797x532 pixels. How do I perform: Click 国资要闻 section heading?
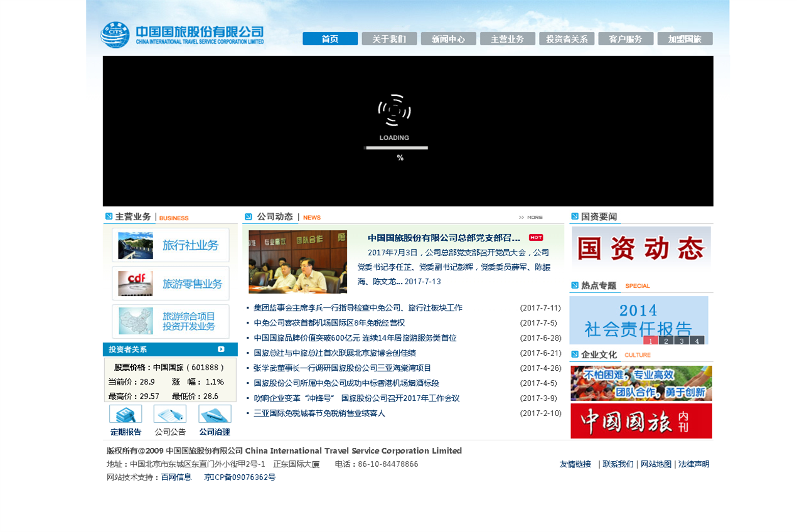[599, 216]
